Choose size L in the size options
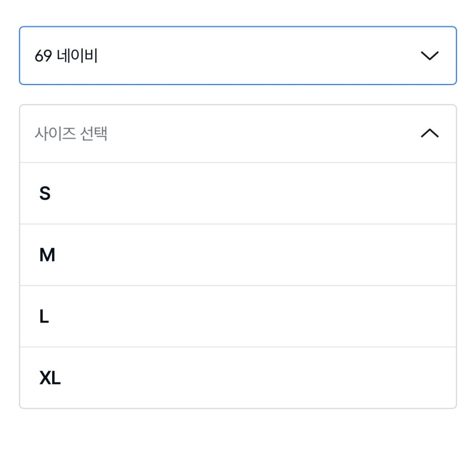This screenshot has width=476, height=454. (238, 317)
